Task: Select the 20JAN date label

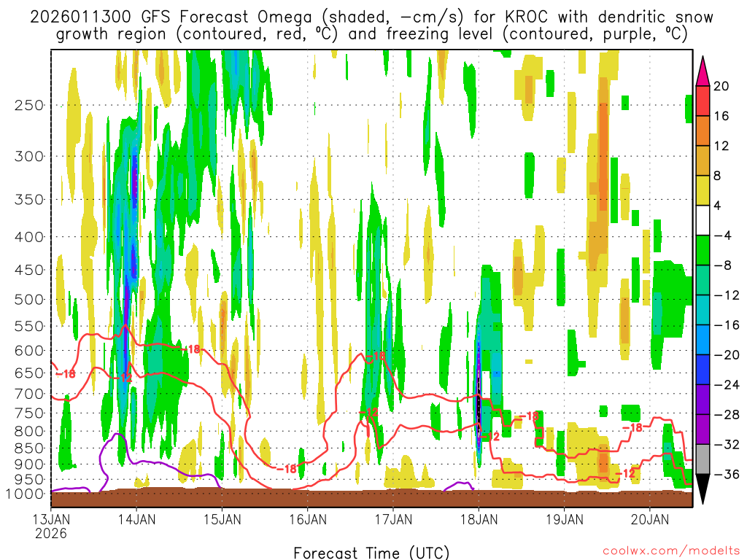Action: click(x=650, y=519)
